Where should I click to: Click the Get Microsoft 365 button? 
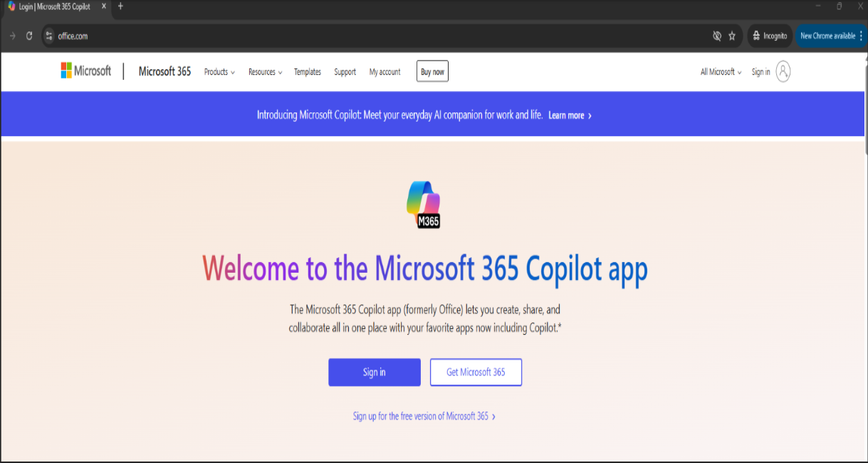click(x=476, y=372)
